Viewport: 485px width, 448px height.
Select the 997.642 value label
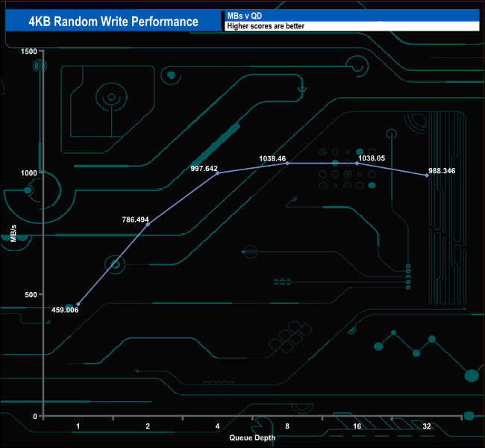pos(206,169)
